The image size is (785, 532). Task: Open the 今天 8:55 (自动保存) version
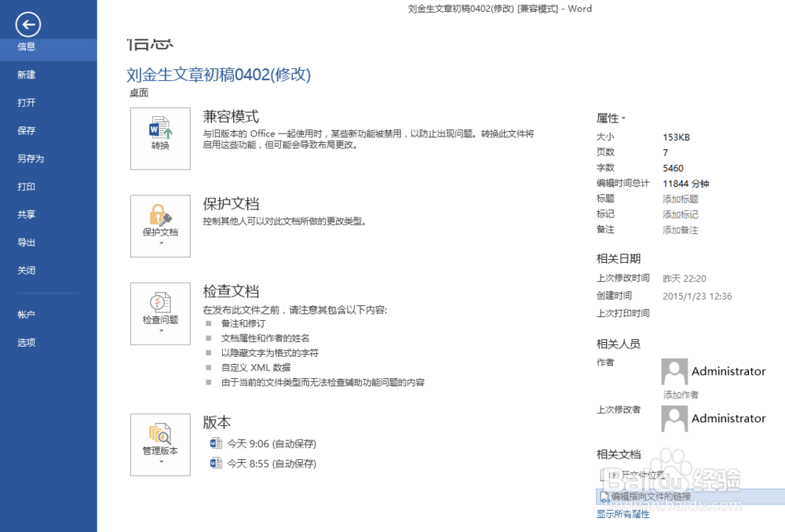click(x=272, y=464)
